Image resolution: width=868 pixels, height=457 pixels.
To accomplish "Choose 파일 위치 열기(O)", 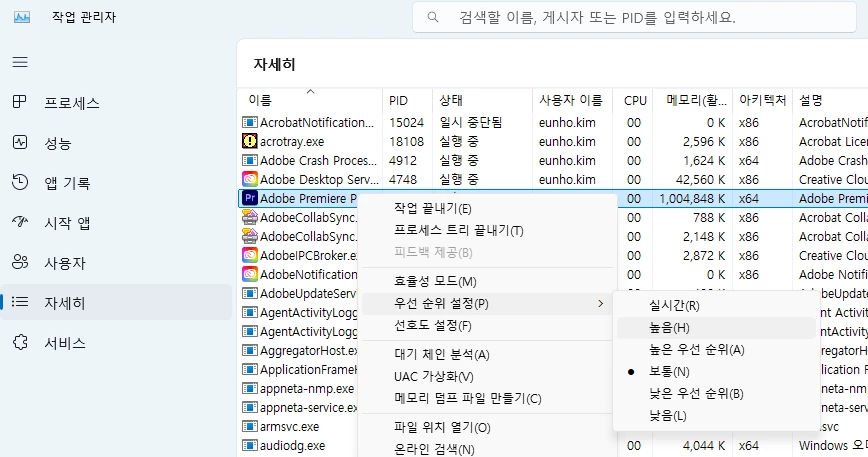I will (487, 428).
